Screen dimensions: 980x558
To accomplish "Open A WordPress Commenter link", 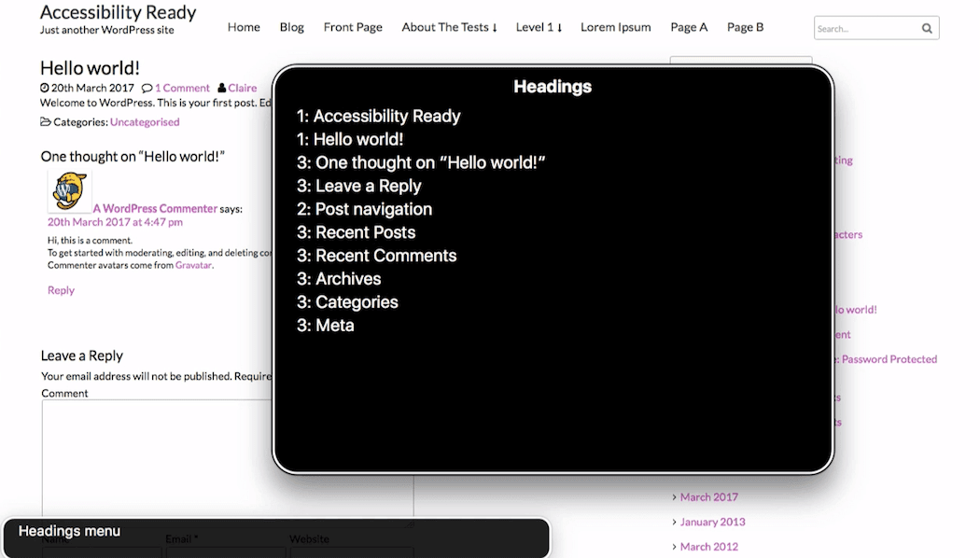I will point(155,209).
